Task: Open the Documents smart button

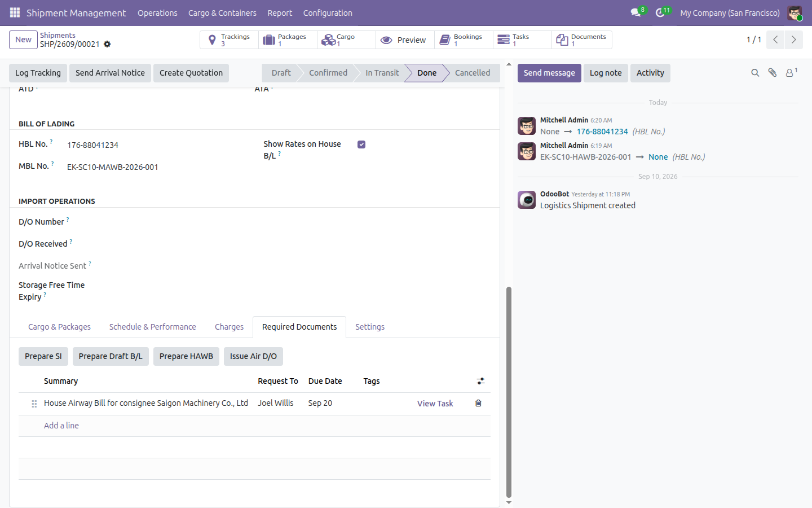Action: [581, 40]
